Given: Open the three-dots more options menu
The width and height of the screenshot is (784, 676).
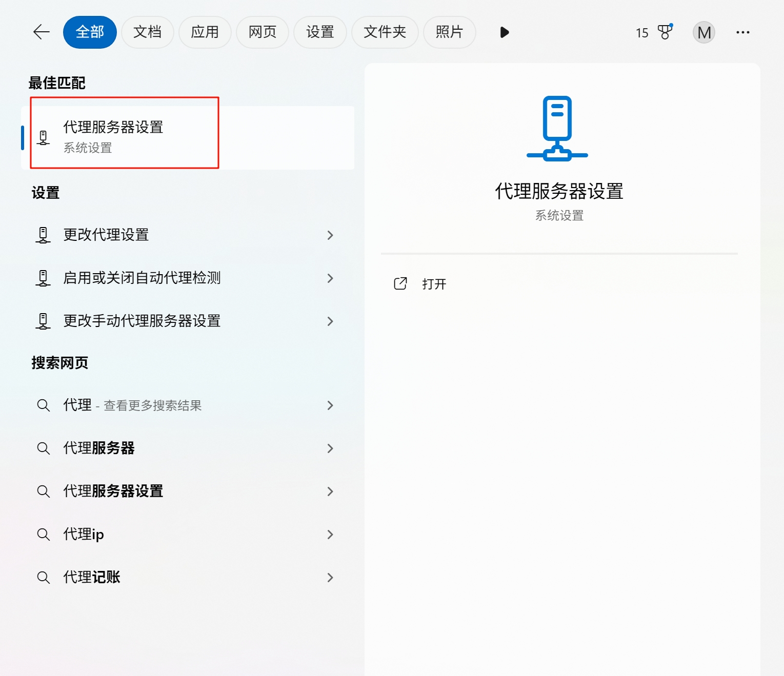Looking at the screenshot, I should point(742,32).
